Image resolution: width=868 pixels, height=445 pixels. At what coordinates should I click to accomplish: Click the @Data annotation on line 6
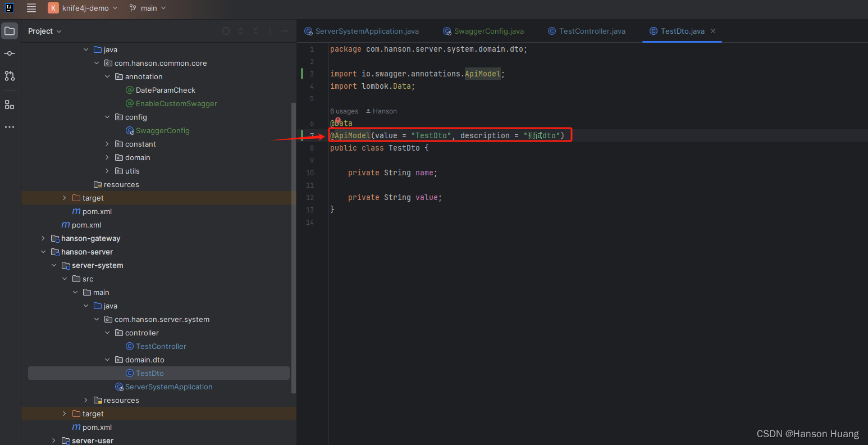click(x=341, y=123)
